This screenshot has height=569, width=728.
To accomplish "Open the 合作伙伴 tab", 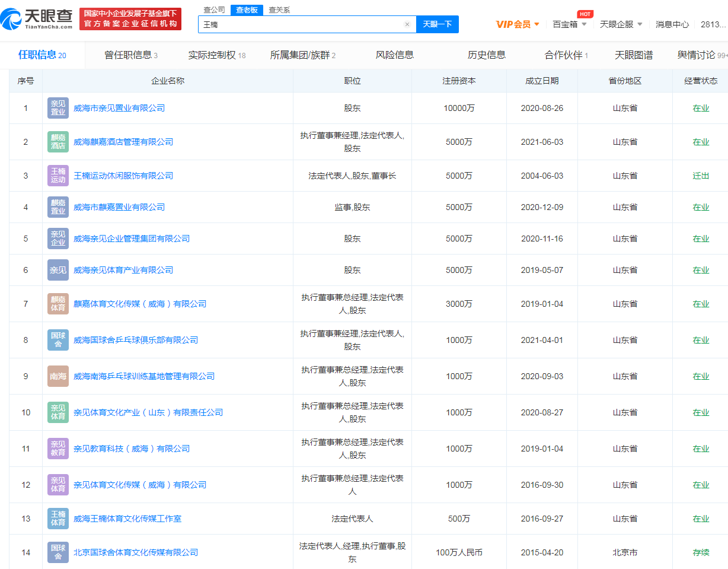I will pyautogui.click(x=566, y=55).
